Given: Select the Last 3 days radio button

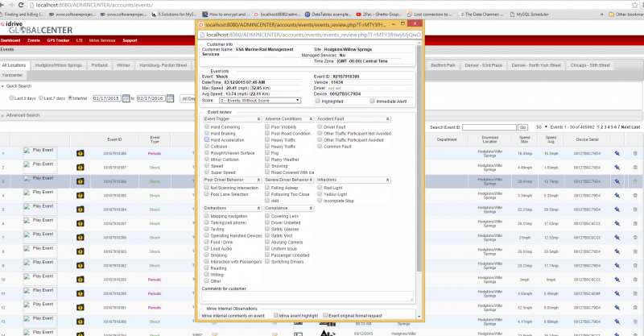Looking at the screenshot, I should [11, 98].
